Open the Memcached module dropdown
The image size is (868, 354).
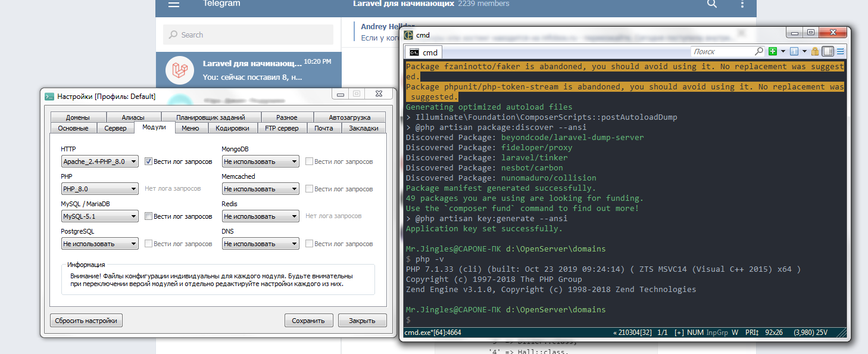click(x=261, y=189)
